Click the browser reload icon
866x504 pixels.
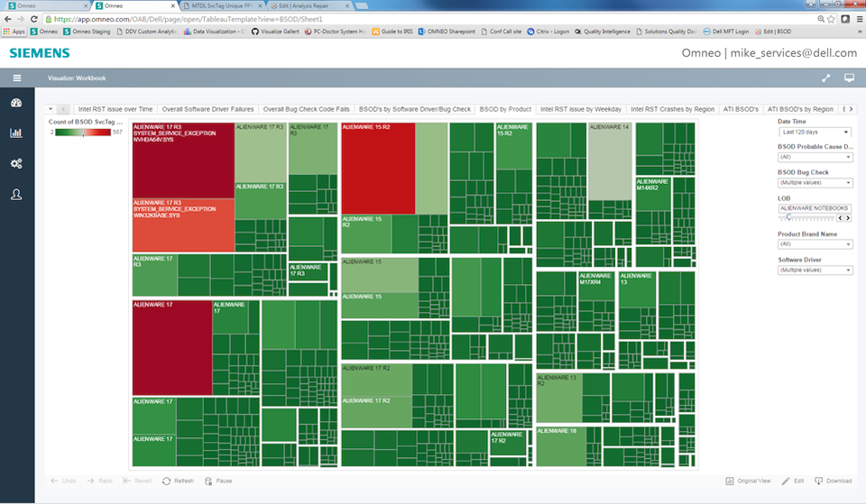[33, 19]
